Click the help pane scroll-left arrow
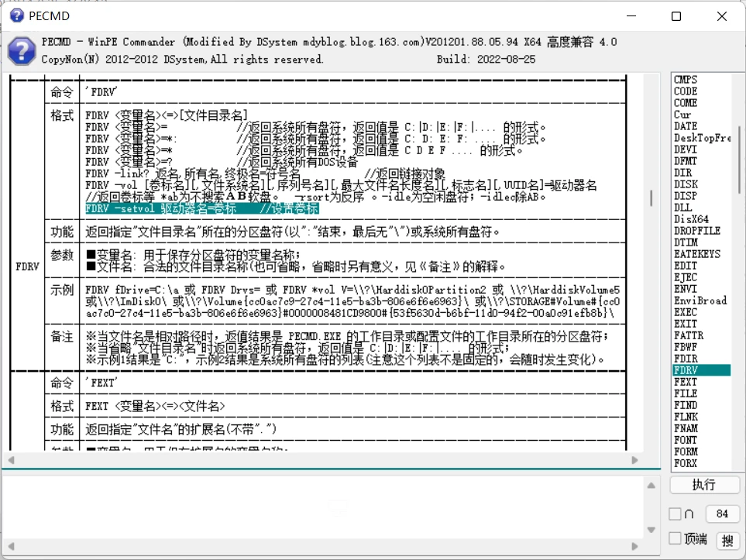Image resolution: width=746 pixels, height=560 pixels. point(12,460)
